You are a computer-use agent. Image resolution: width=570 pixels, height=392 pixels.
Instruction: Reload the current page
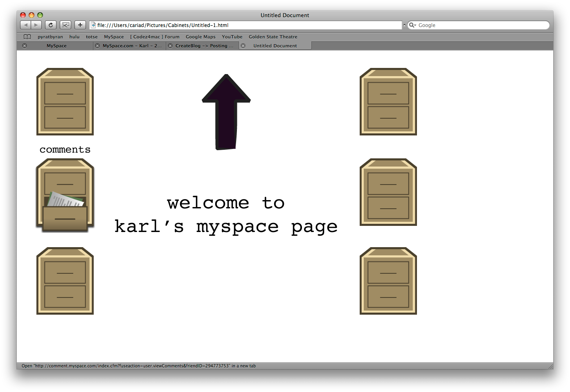pyautogui.click(x=51, y=25)
